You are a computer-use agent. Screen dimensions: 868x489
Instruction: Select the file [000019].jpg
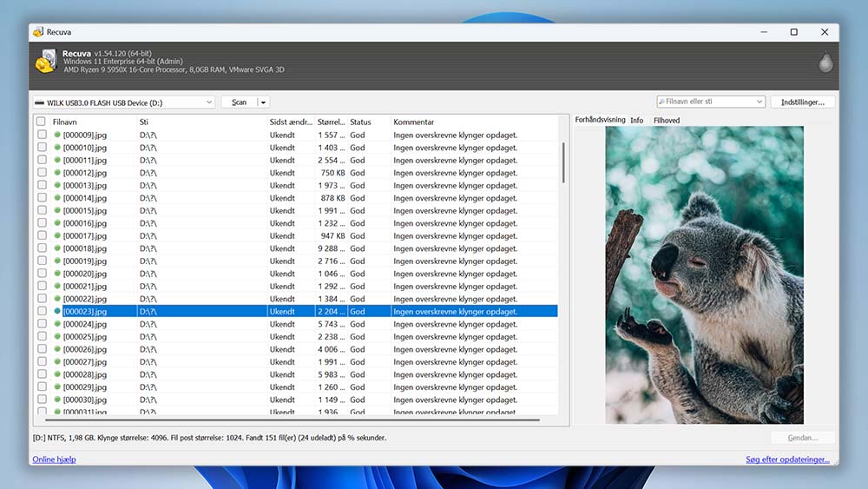[x=85, y=261]
